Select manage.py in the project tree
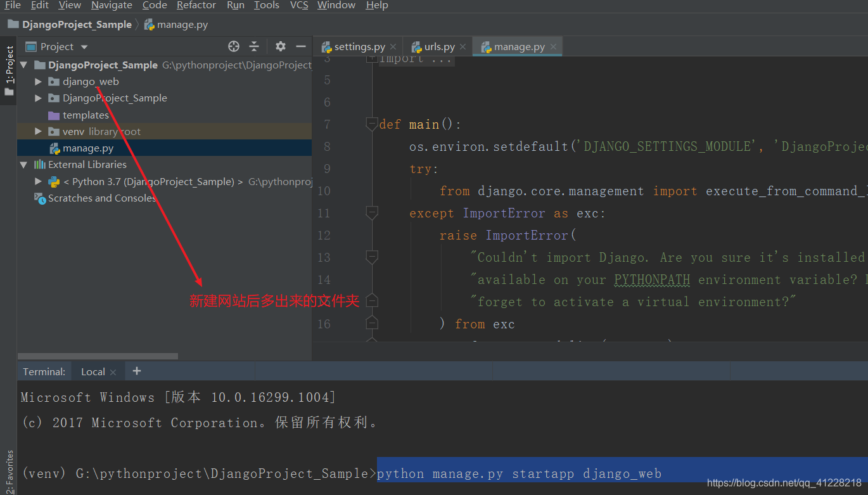Viewport: 868px width, 495px height. [88, 148]
